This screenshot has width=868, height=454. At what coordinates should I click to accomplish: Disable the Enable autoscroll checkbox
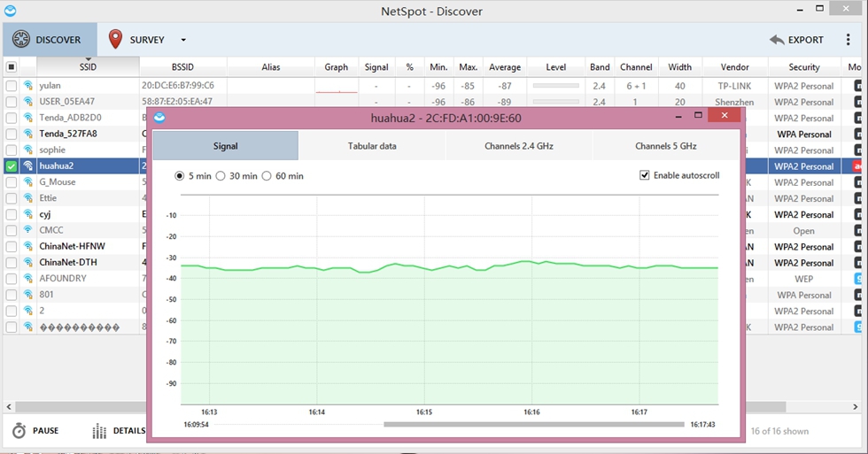pos(645,175)
